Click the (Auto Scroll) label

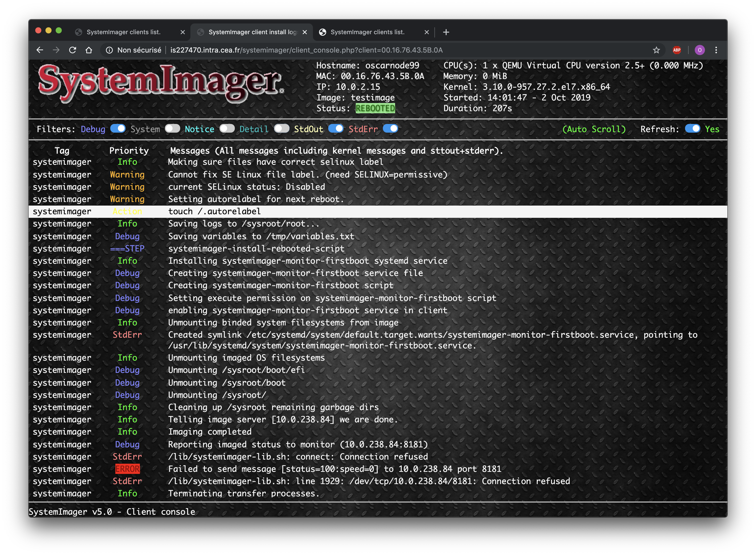(594, 129)
